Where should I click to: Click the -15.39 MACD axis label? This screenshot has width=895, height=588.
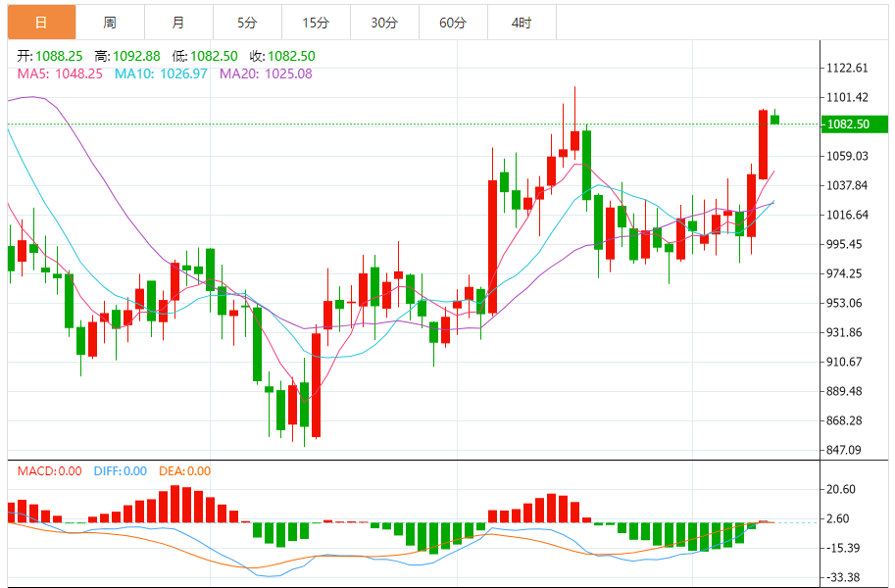pyautogui.click(x=843, y=548)
